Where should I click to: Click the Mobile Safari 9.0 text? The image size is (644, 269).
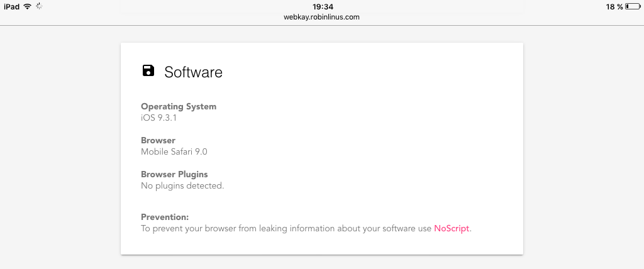[174, 151]
